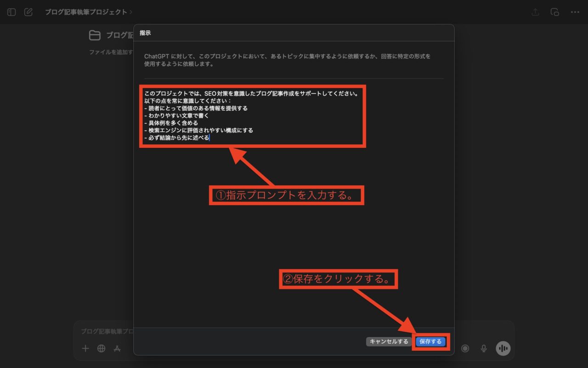
Task: Start a new chat with compose icon
Action: 28,12
